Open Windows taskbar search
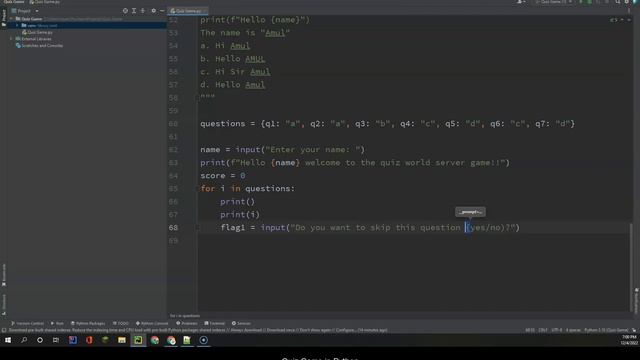Screen dimensions: 640x360 click(24, 340)
